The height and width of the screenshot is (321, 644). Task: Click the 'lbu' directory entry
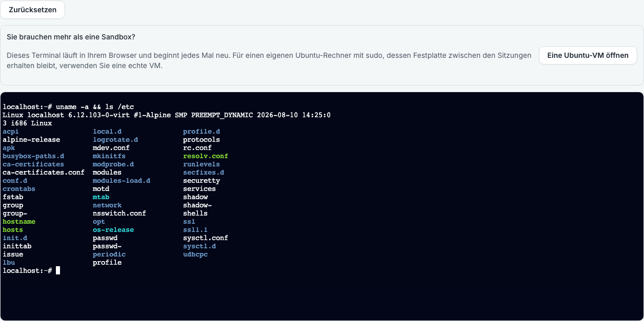tap(9, 263)
